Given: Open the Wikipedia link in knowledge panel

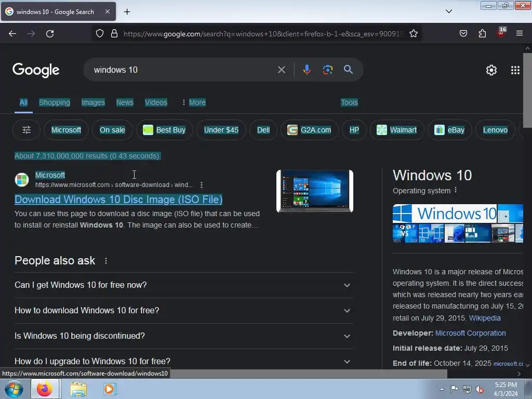Looking at the screenshot, I should (485, 318).
